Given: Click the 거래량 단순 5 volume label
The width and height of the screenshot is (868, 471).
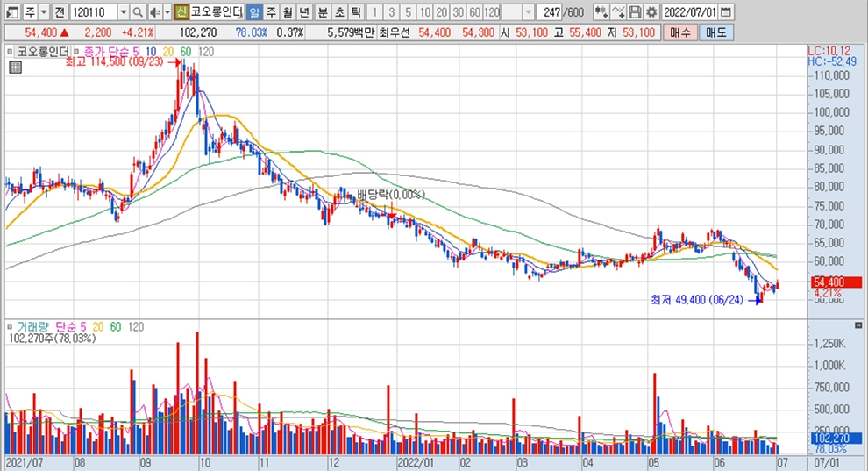Looking at the screenshot, I should tap(51, 327).
